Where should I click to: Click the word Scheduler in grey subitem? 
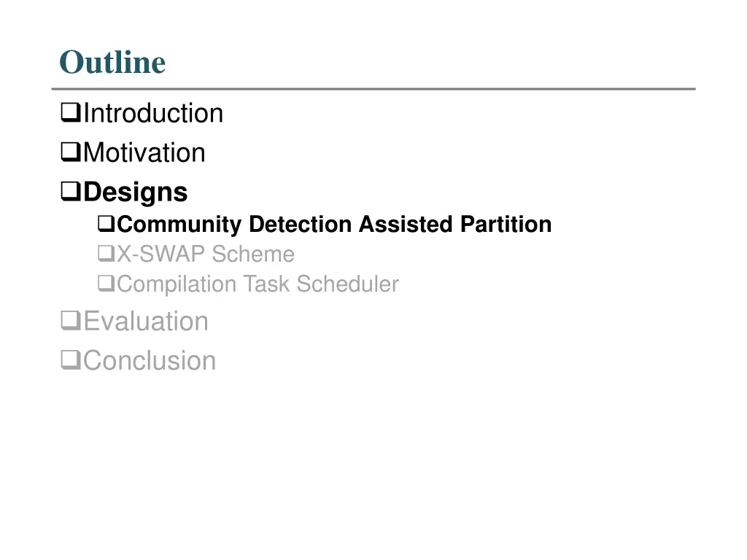[x=348, y=284]
